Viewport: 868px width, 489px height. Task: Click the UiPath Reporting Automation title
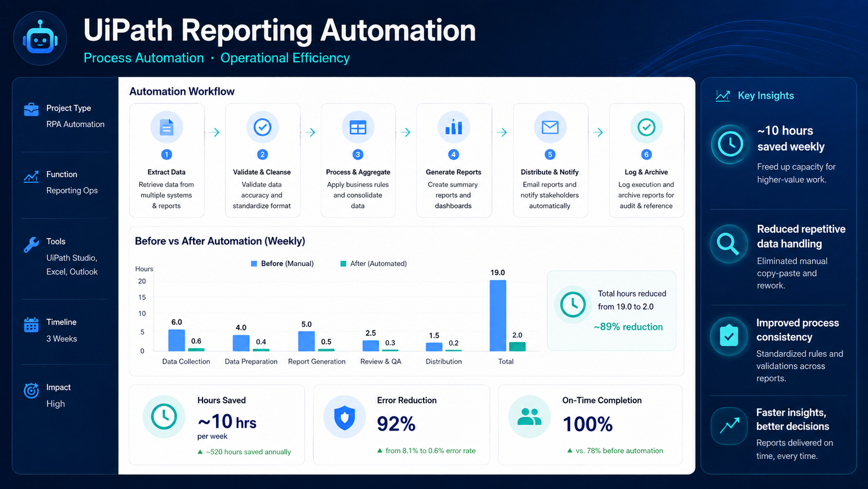coord(279,30)
